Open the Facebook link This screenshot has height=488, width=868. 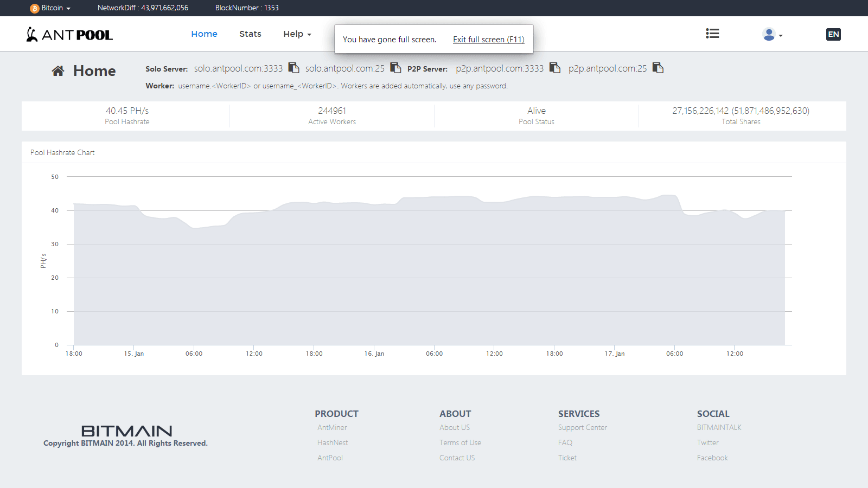[x=712, y=458]
